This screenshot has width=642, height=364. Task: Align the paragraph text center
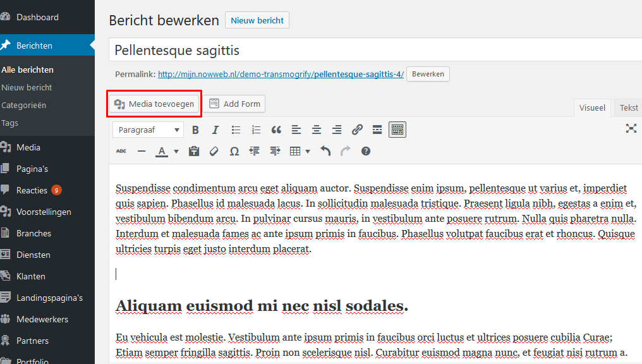click(x=316, y=130)
